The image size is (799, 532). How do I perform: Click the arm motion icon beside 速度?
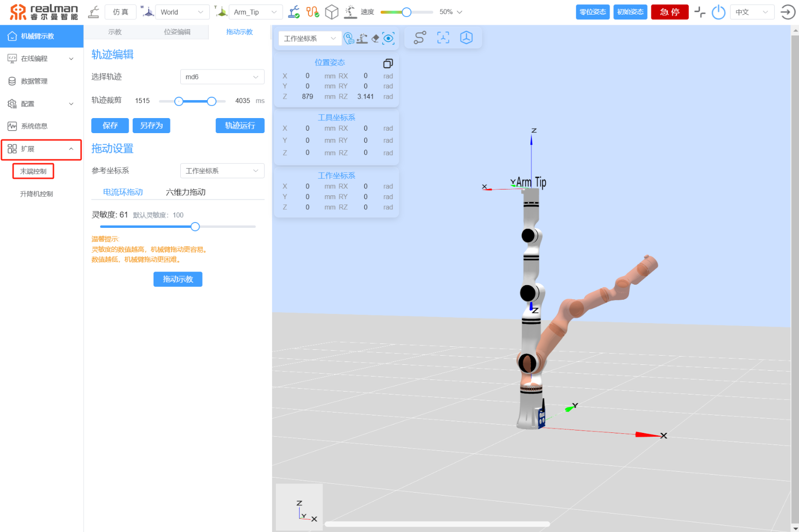350,12
